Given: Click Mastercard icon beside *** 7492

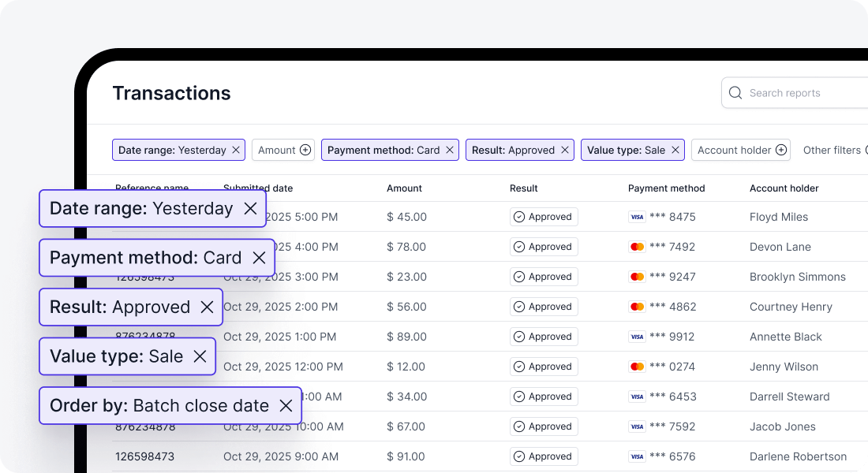Looking at the screenshot, I should click(637, 247).
